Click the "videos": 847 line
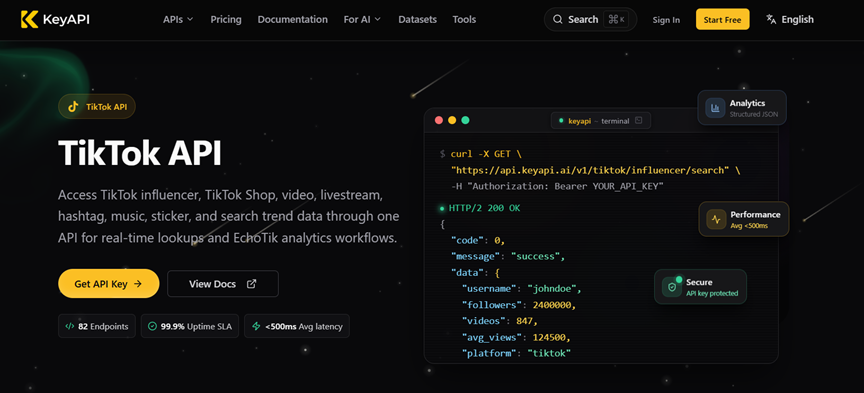Image resolution: width=864 pixels, height=393 pixels. tap(500, 321)
